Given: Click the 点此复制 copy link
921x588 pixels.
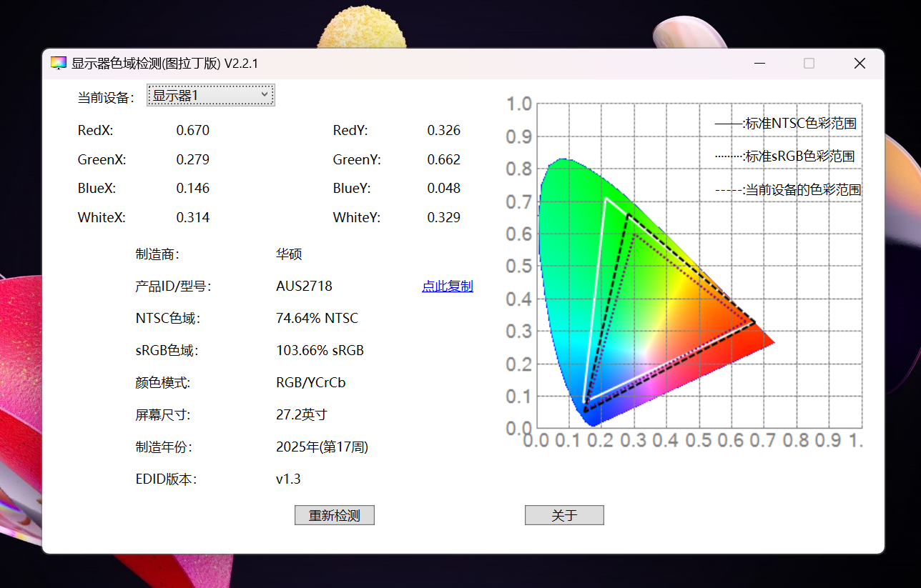Looking at the screenshot, I should click(448, 286).
